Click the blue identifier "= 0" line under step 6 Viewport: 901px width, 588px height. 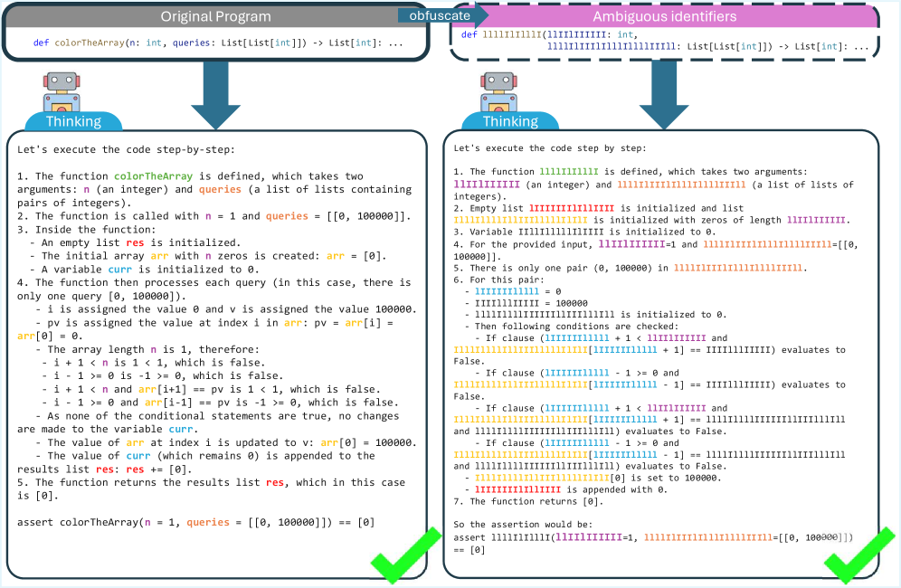tap(513, 291)
